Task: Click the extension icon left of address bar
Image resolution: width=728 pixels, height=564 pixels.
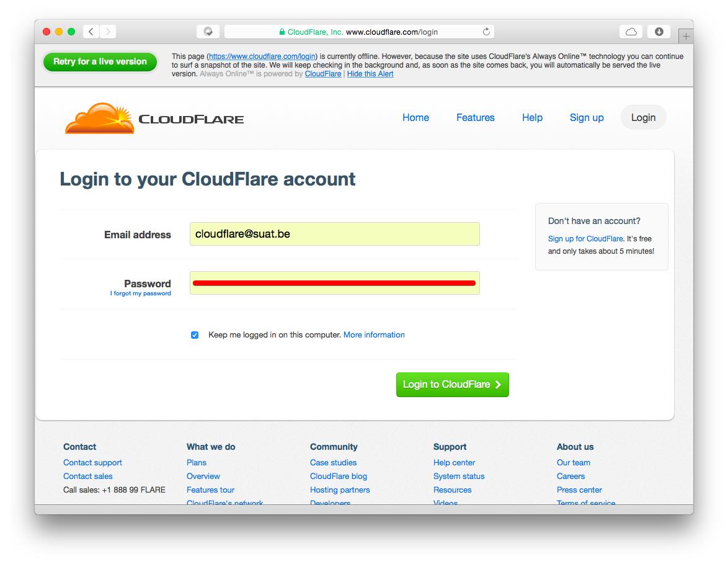Action: point(208,32)
